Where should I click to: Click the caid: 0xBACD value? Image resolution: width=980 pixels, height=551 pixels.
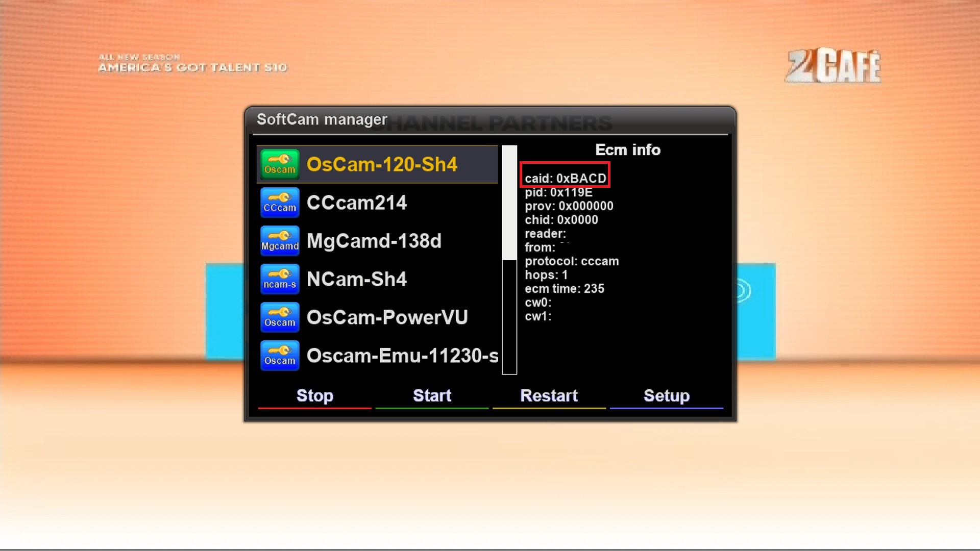pyautogui.click(x=566, y=178)
